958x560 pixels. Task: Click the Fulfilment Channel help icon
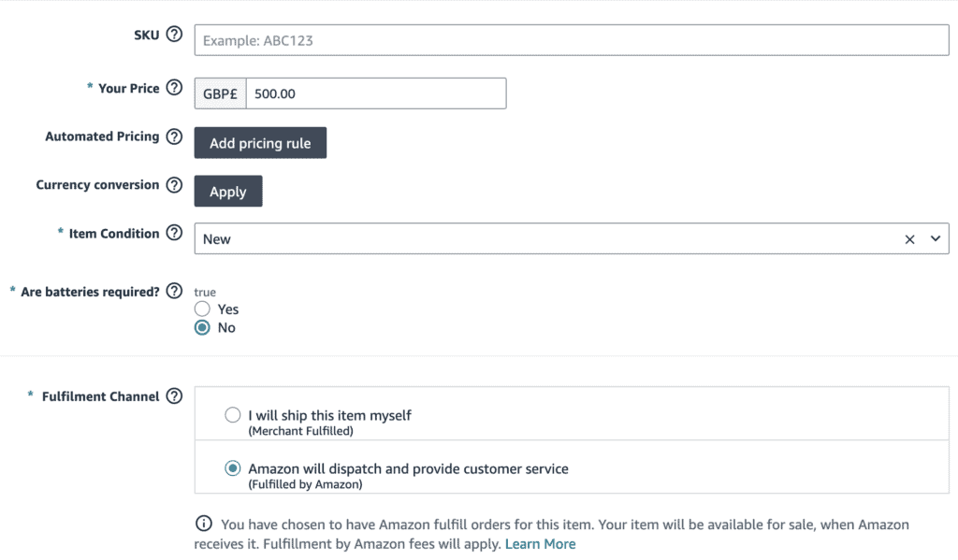tap(174, 396)
